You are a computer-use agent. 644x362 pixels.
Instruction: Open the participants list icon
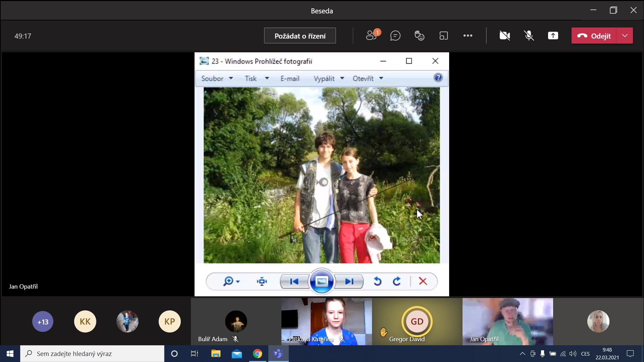tap(371, 36)
